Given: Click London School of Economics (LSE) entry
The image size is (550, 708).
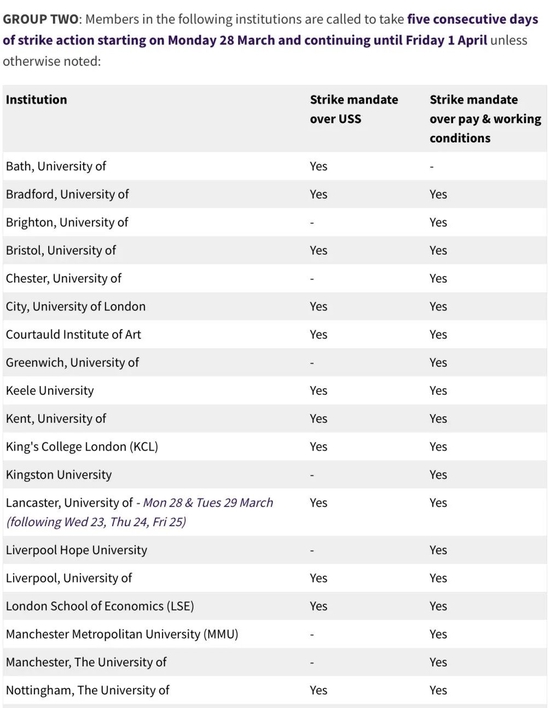Looking at the screenshot, I should coord(100,606).
